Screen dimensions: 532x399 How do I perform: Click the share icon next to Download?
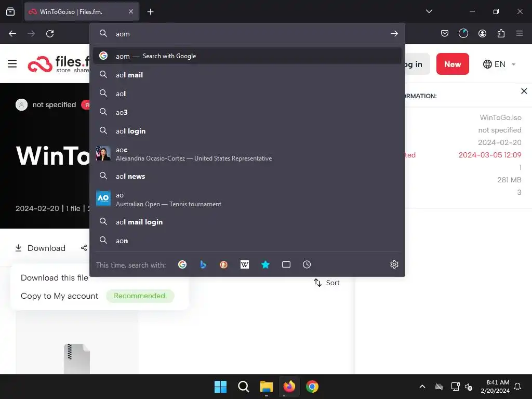84,248
